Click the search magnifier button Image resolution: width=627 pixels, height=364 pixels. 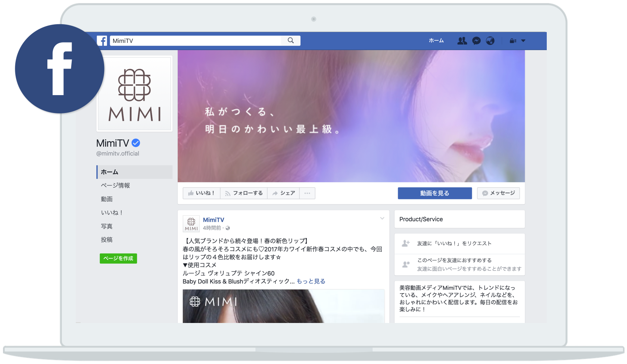[291, 41]
